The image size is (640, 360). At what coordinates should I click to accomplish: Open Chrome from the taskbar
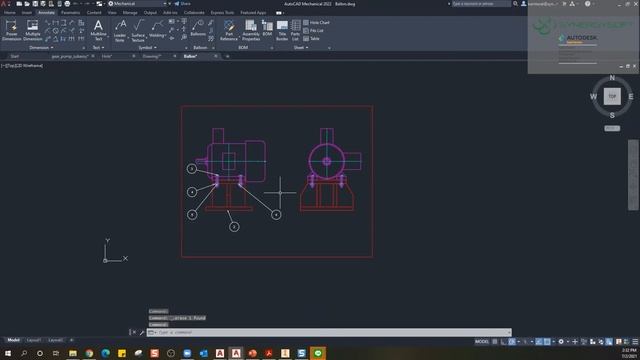coord(89,353)
